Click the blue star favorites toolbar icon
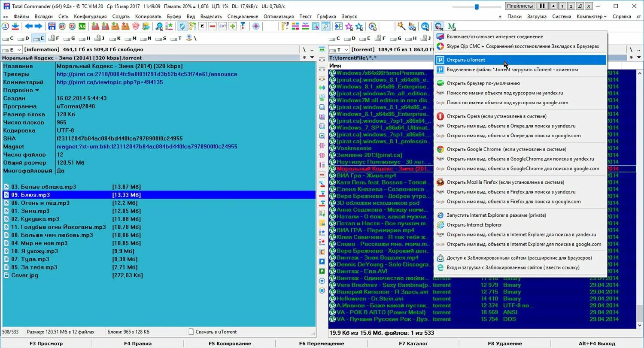The height and width of the screenshot is (348, 644). [359, 26]
